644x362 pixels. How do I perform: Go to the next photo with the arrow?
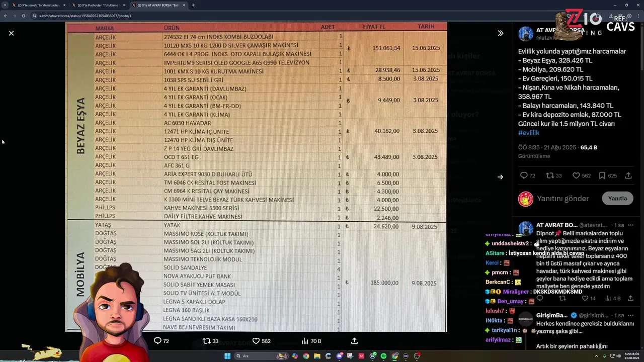500,177
